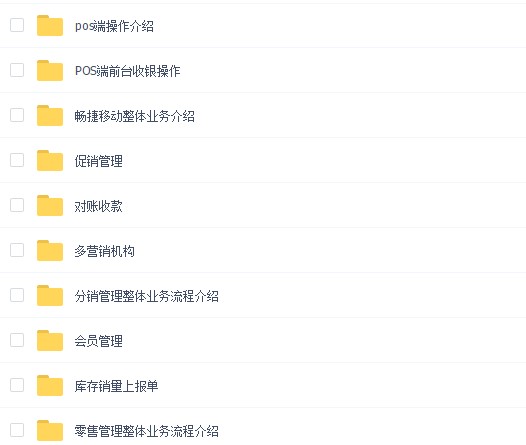Open the 会员管理 folder name link
Viewport: 526px width, 445px height.
(98, 341)
